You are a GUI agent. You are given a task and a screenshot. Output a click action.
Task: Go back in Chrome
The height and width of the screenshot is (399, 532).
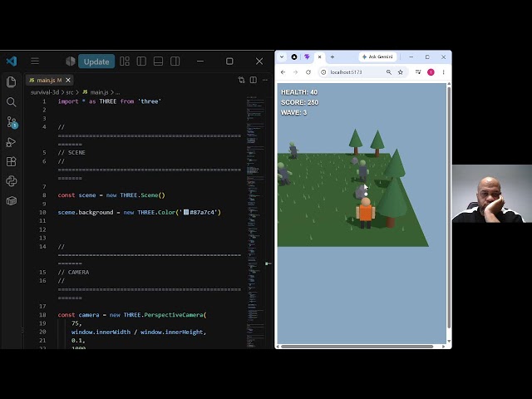tap(283, 72)
